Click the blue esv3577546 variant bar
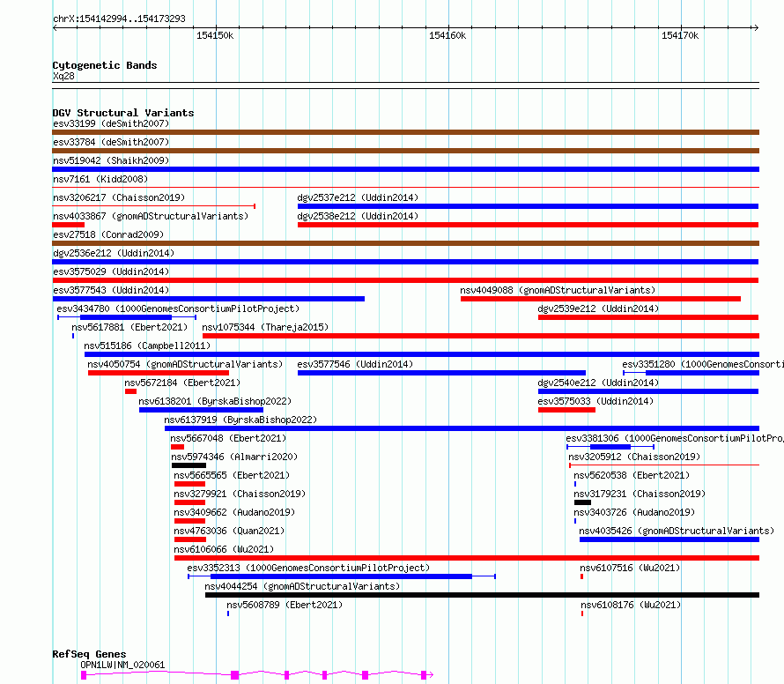Viewport: 784px width, 684px height. point(441,373)
